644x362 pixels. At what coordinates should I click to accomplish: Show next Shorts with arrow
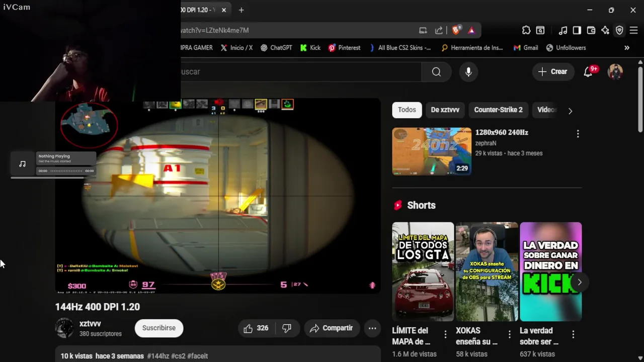[x=580, y=282]
